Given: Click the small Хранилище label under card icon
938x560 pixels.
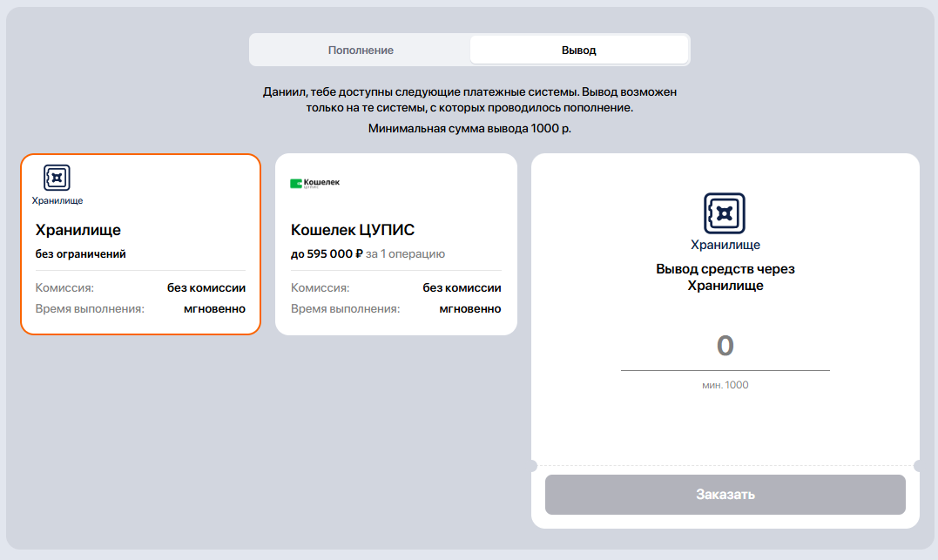Looking at the screenshot, I should [57, 200].
